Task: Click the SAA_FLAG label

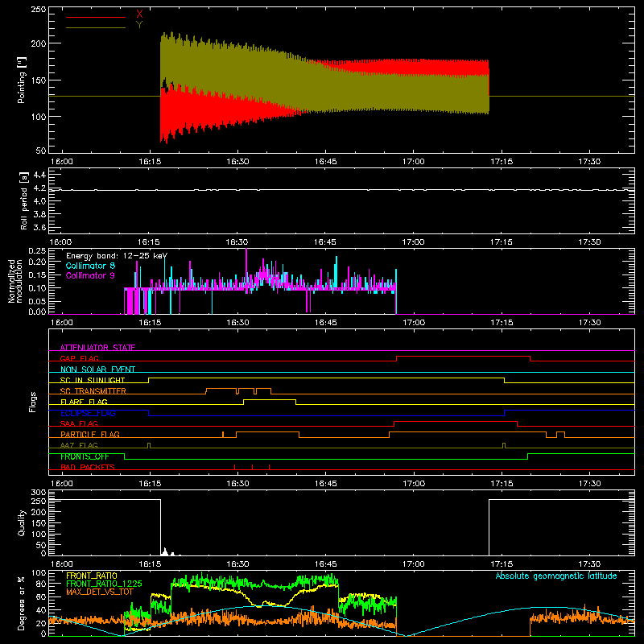Action: 79,423
